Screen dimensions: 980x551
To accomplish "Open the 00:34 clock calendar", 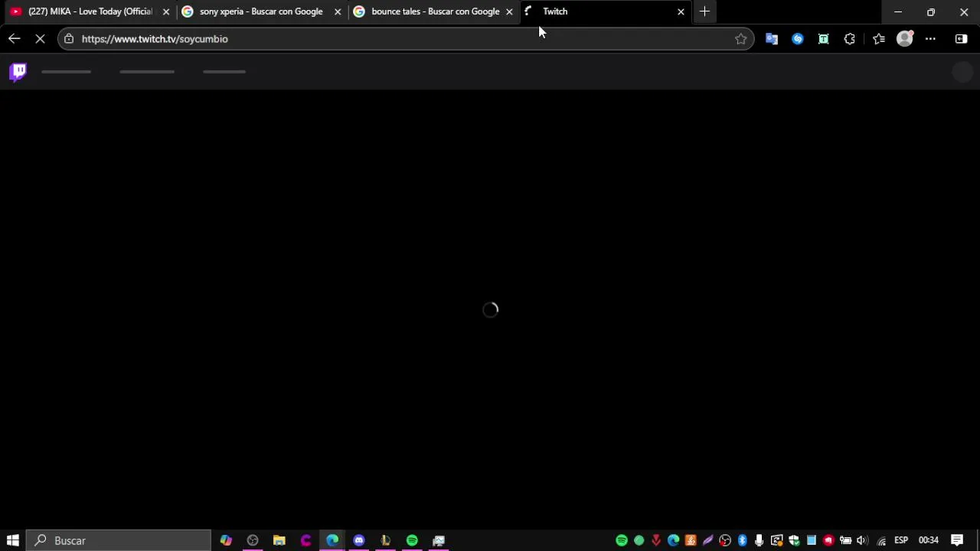I will click(x=929, y=540).
